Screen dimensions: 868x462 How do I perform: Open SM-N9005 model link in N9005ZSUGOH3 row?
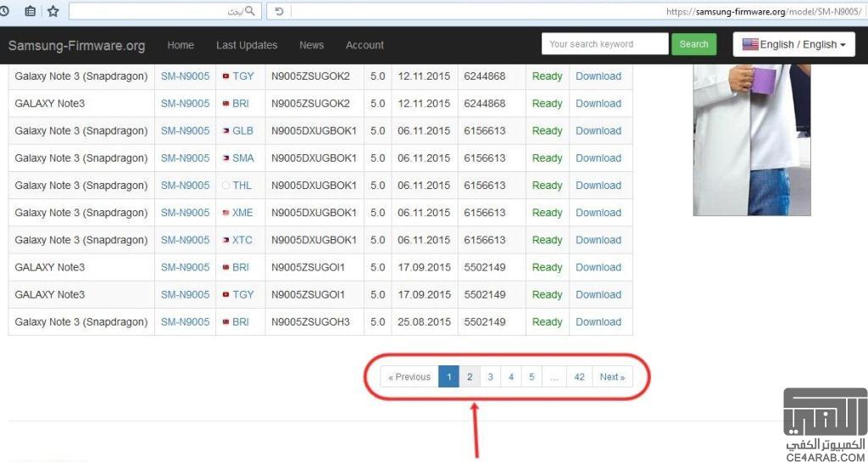tap(186, 322)
